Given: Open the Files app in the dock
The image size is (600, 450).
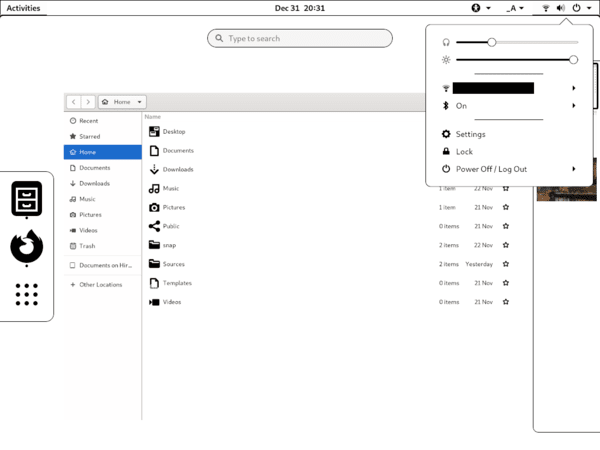Looking at the screenshot, I should (26, 199).
